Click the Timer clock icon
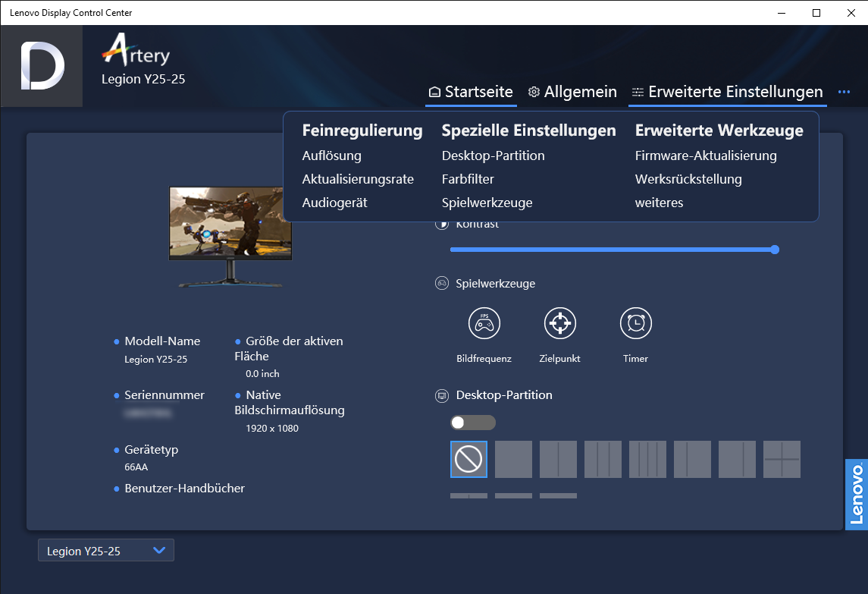 pos(636,323)
